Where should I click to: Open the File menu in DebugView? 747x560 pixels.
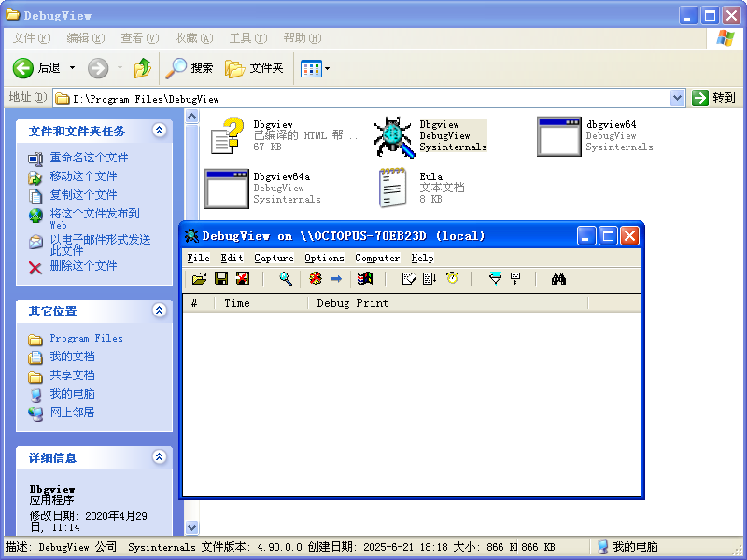coord(198,258)
